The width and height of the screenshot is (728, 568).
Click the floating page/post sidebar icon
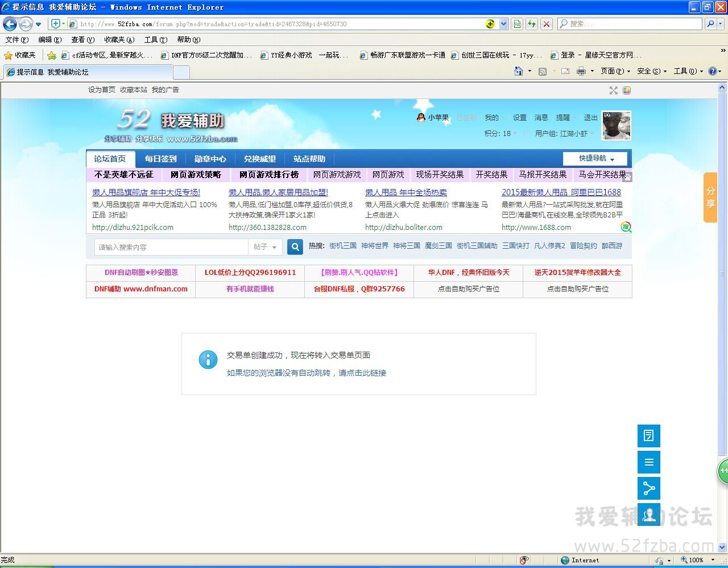(x=649, y=436)
